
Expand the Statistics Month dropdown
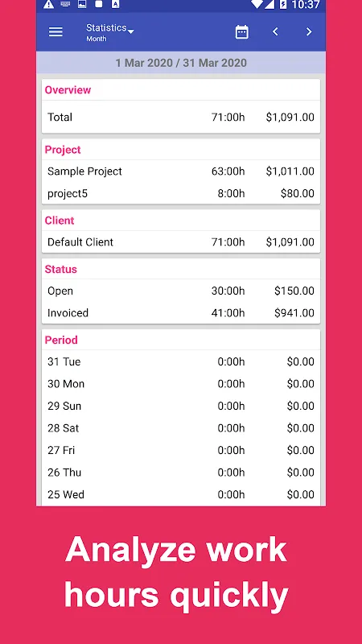110,32
